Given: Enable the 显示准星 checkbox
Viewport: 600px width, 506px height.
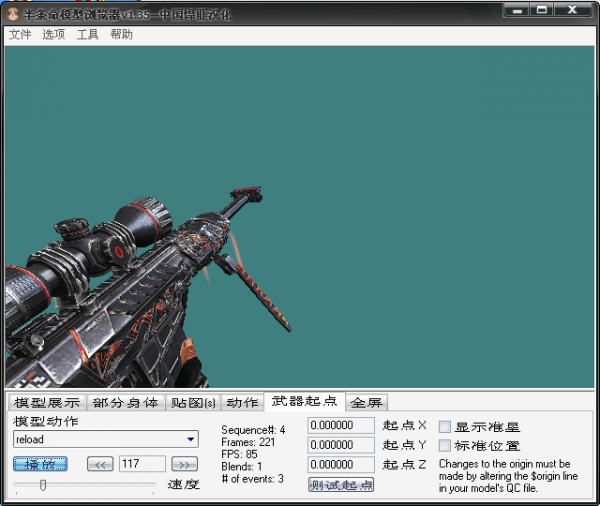Looking at the screenshot, I should pyautogui.click(x=444, y=426).
